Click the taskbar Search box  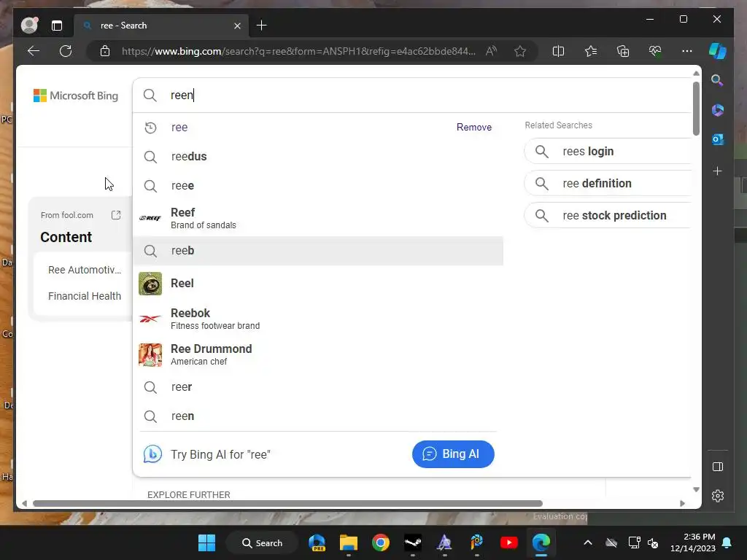point(262,542)
